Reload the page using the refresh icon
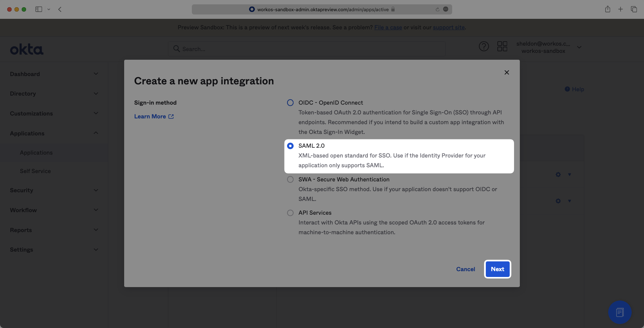Viewport: 644px width, 328px height. click(437, 9)
